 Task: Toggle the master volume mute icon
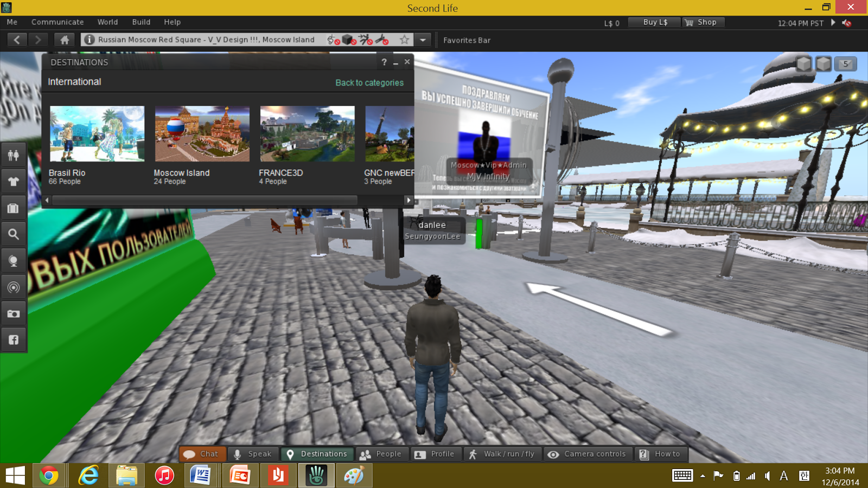coord(847,23)
